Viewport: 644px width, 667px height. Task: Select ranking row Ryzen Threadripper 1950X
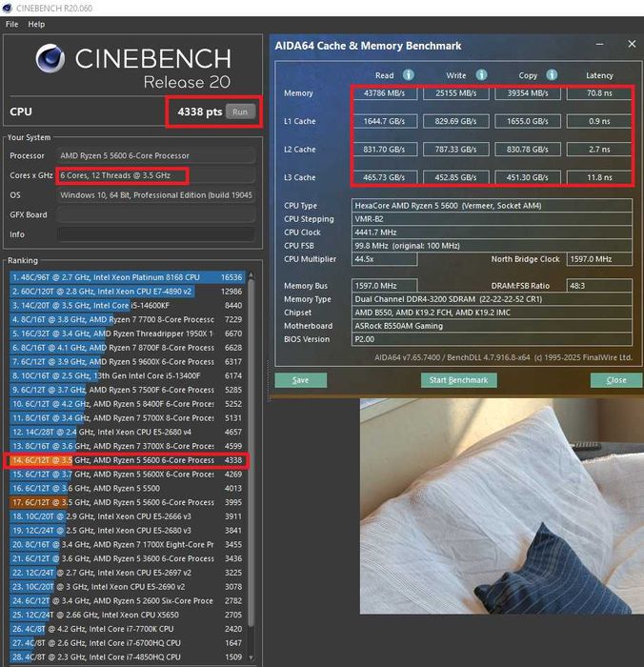[x=127, y=333]
